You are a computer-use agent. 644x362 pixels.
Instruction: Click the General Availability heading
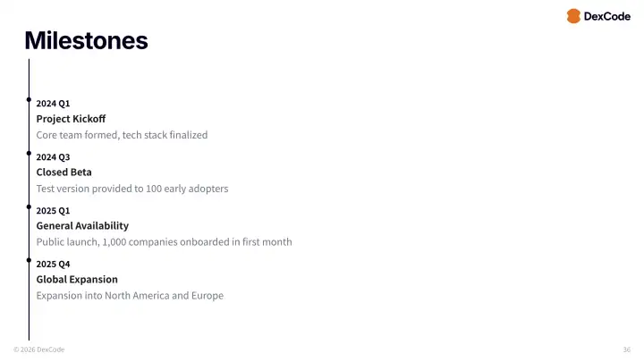82,226
